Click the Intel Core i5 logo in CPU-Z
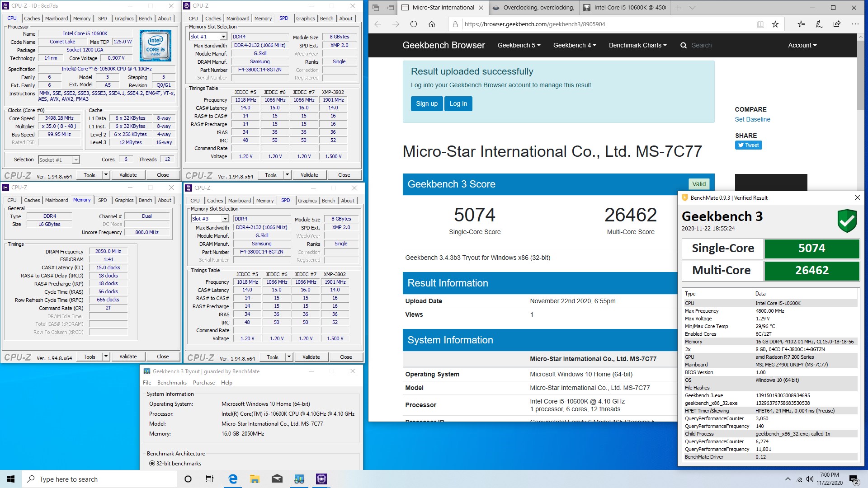This screenshot has width=868, height=488. point(155,46)
